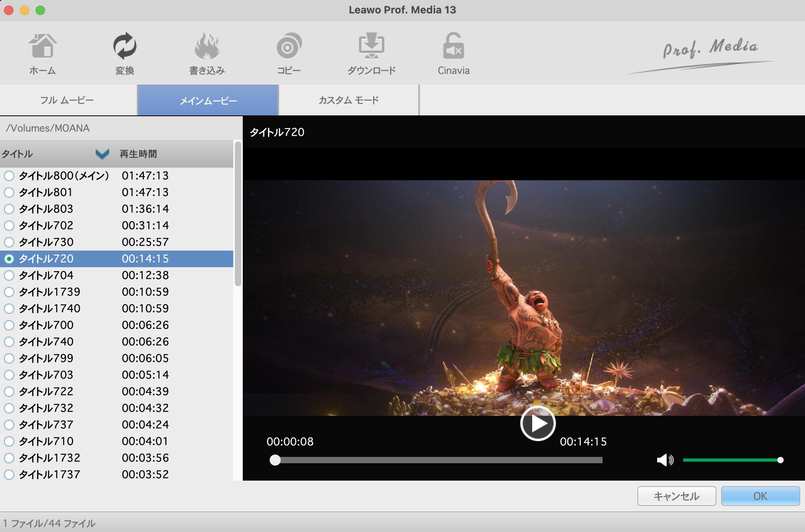The image size is (805, 532).
Task: Select radio button for タイトル803
Action: tap(9, 209)
